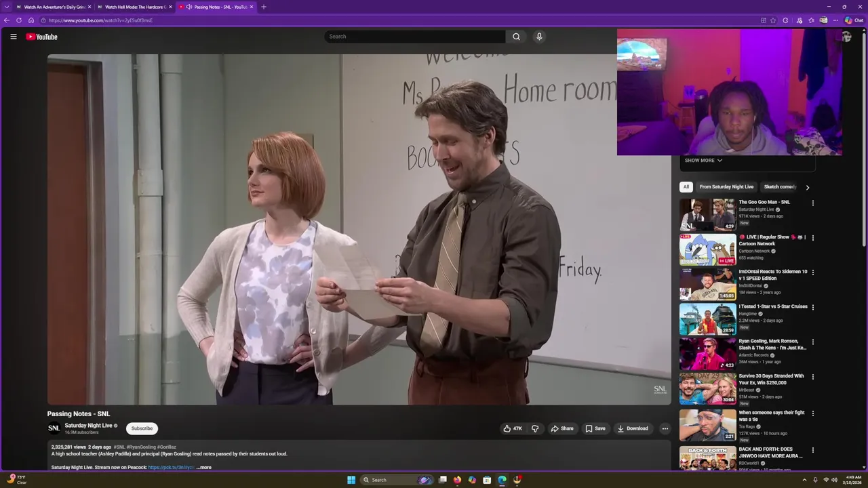Open browser Settings and more ellipsis
868x488 pixels.
coord(835,20)
